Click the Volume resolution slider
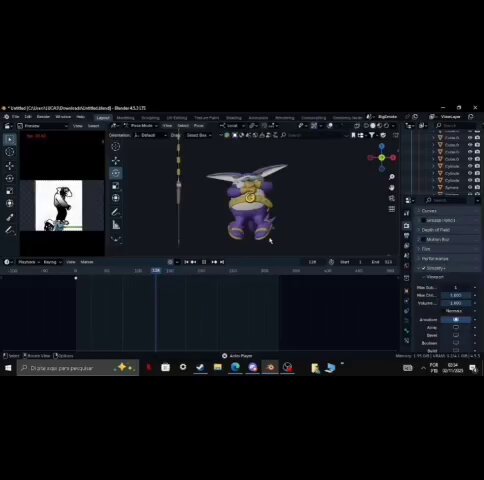Viewport: 484px width, 480px height. coord(456,303)
